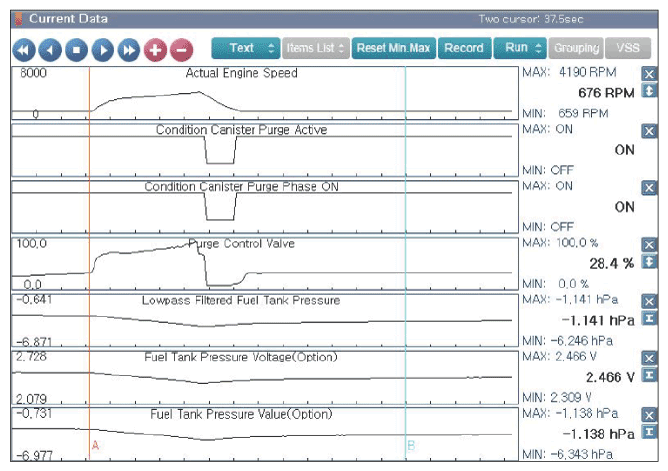Click the Fuel Tank Pressure Voltage(Option) title
The width and height of the screenshot is (668, 471).
coord(241,357)
